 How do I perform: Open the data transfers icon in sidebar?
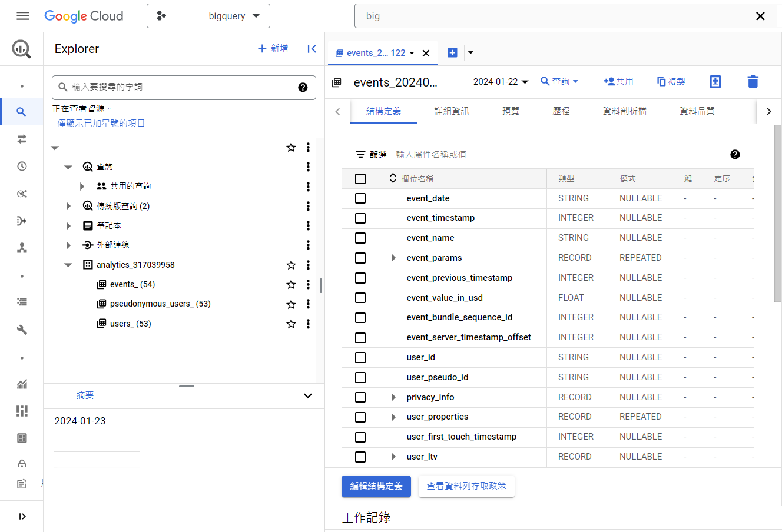(22, 139)
